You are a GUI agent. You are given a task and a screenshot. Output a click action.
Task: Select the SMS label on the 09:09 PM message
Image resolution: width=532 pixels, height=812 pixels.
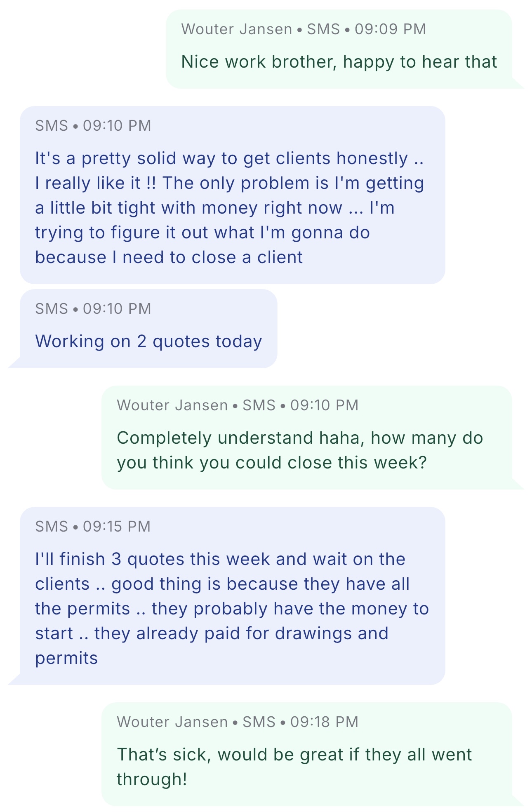click(x=323, y=29)
